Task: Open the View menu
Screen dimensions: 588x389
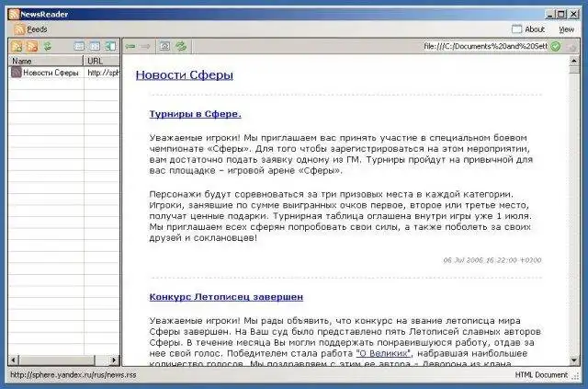Action: pos(566,29)
